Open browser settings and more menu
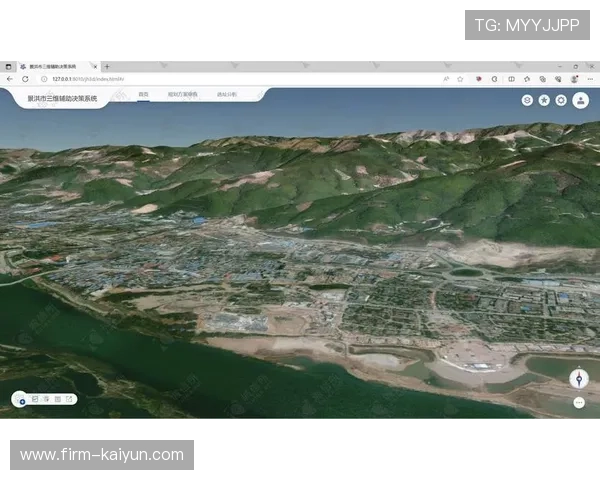This screenshot has width=600, height=480. click(x=589, y=78)
